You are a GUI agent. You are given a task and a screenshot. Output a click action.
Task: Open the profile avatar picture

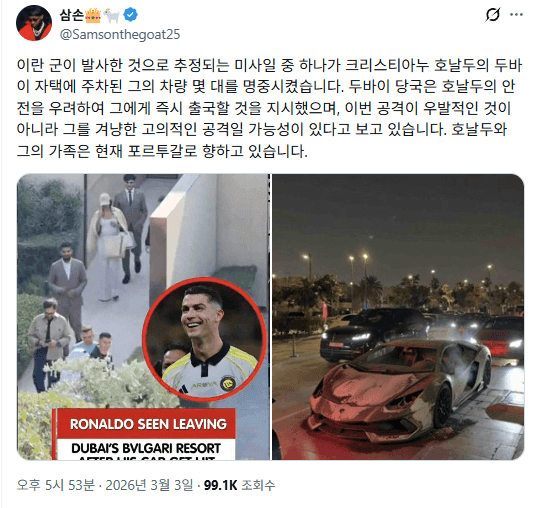tap(34, 23)
